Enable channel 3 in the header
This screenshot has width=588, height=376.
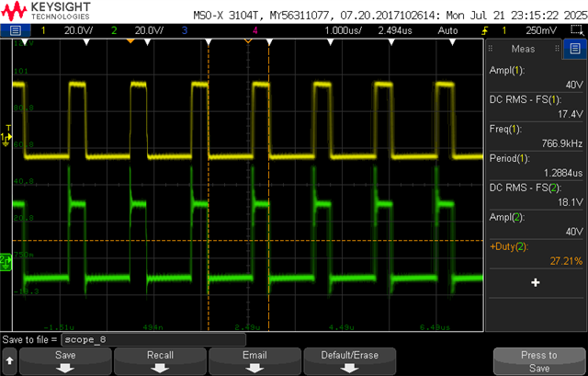[x=184, y=30]
